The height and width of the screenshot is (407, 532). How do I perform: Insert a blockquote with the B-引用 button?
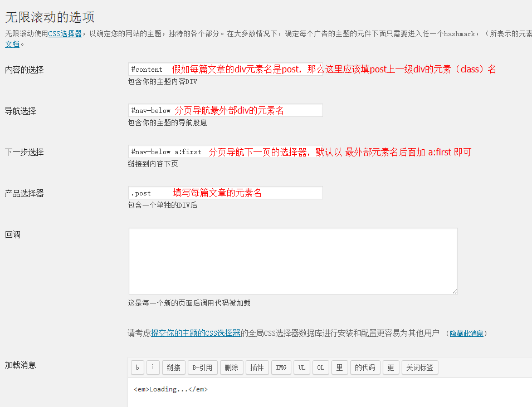pyautogui.click(x=202, y=367)
